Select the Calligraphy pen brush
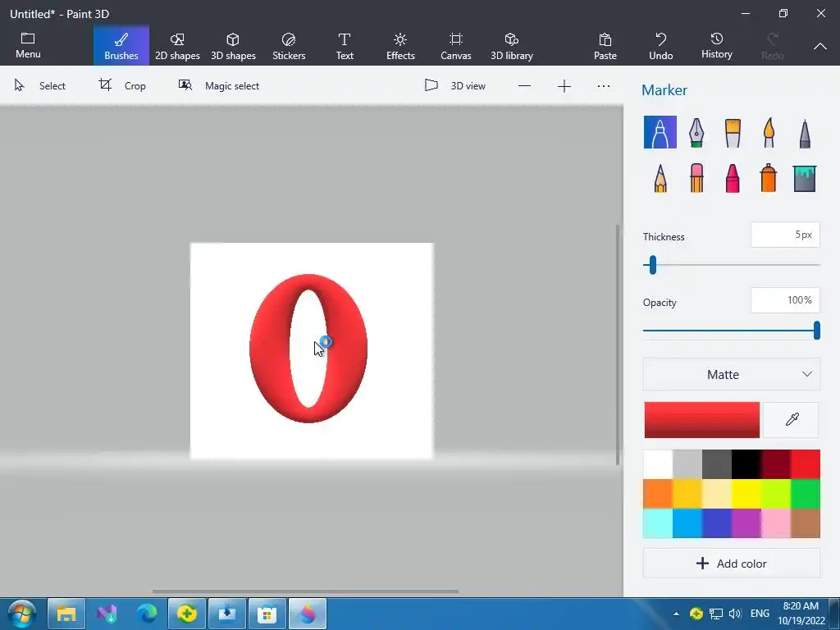840x630 pixels. pyautogui.click(x=696, y=132)
